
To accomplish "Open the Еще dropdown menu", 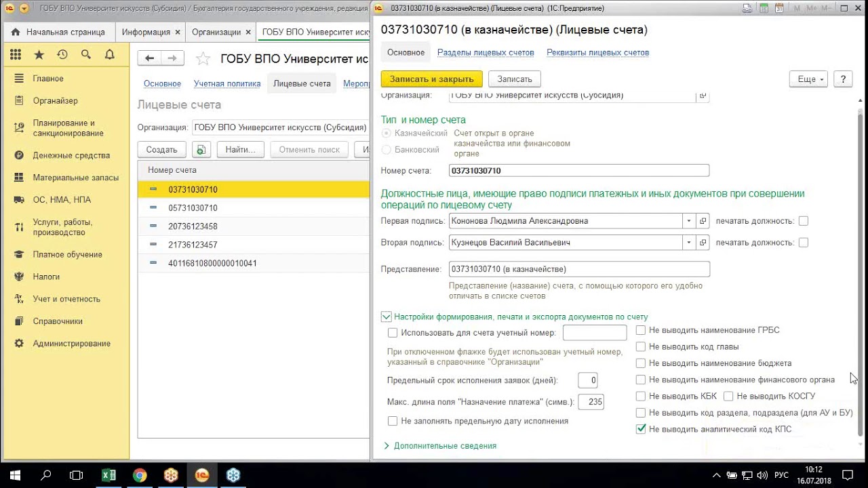I will pos(810,79).
